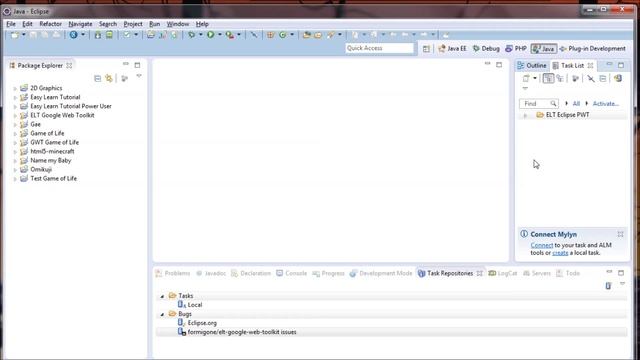
Task: Switch to the Debug perspective
Action: point(486,49)
